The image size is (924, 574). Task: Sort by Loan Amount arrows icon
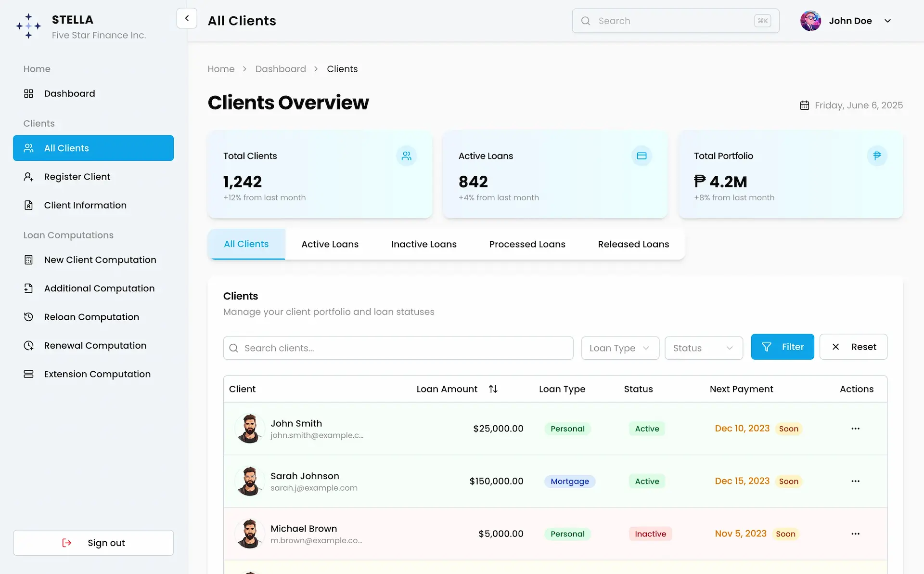[x=493, y=389]
